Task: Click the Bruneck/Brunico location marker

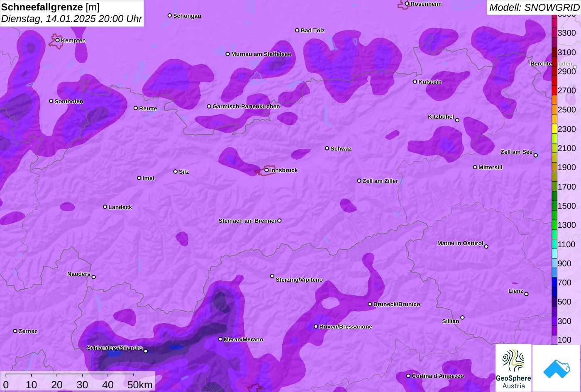Action: (x=370, y=304)
